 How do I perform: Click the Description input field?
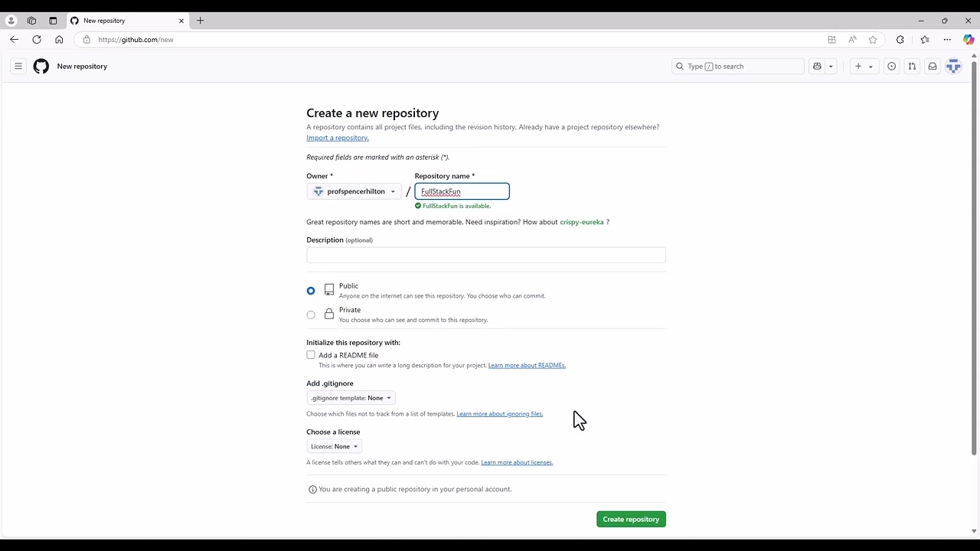coord(486,255)
